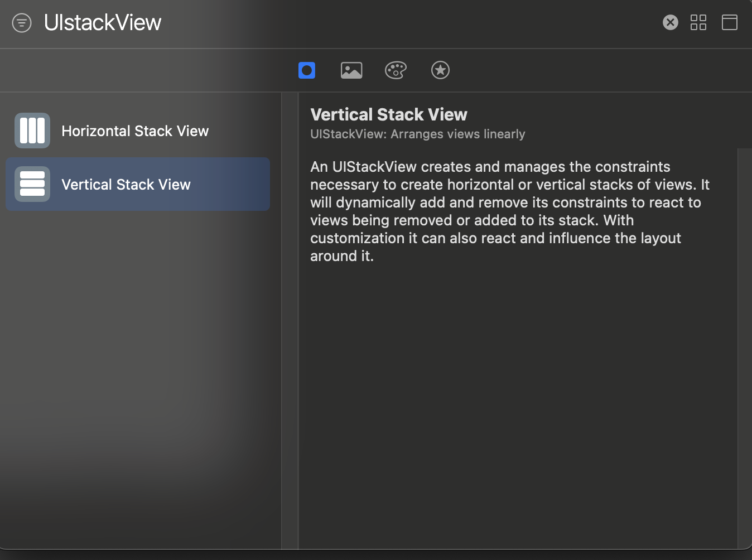Select the Vertical Stack View row label
The image size is (752, 560).
click(126, 185)
